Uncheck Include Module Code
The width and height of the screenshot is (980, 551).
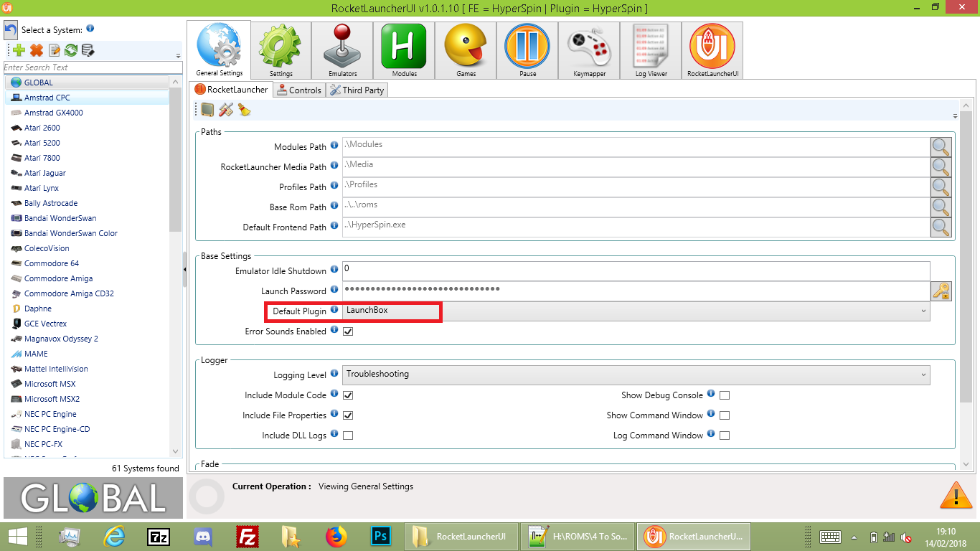click(348, 395)
